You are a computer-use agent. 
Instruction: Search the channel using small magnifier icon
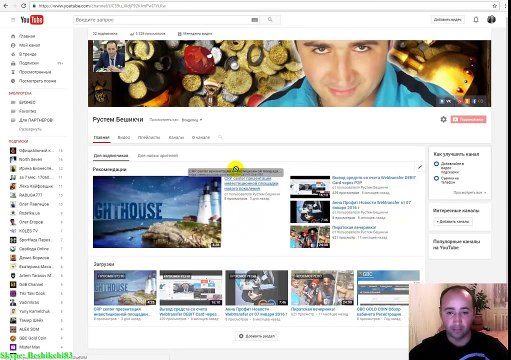click(220, 137)
